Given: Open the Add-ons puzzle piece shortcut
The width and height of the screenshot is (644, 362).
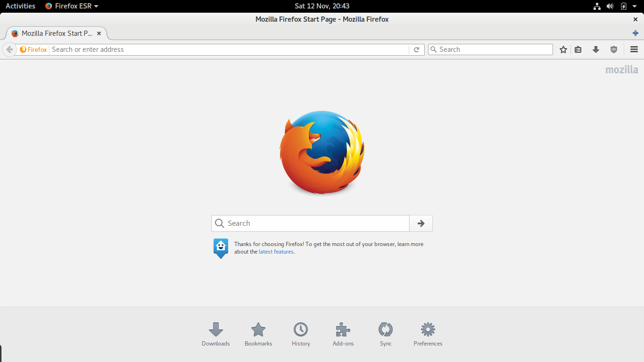Looking at the screenshot, I should [x=343, y=335].
